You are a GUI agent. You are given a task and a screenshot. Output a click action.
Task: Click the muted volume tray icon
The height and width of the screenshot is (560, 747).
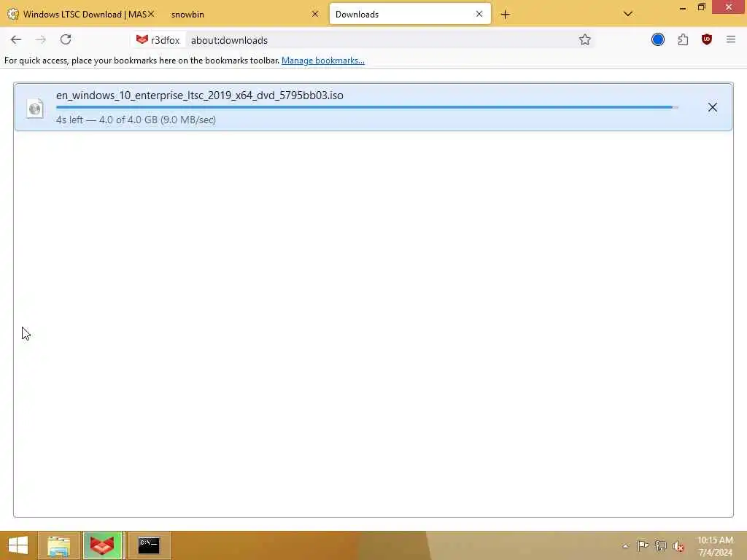click(x=678, y=546)
